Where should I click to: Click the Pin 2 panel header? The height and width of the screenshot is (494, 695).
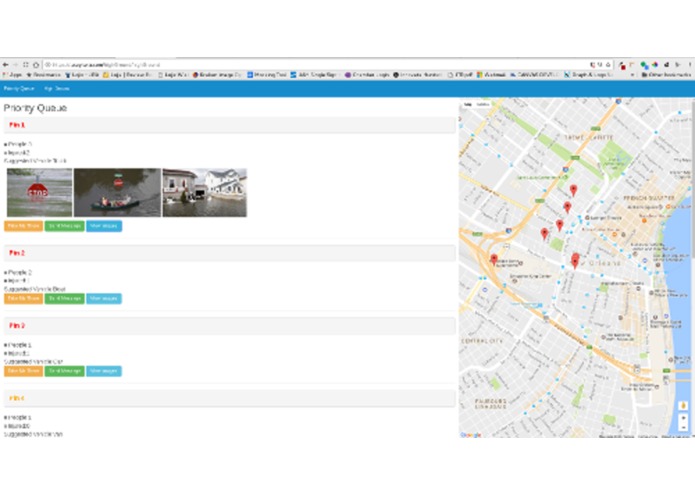[230, 253]
